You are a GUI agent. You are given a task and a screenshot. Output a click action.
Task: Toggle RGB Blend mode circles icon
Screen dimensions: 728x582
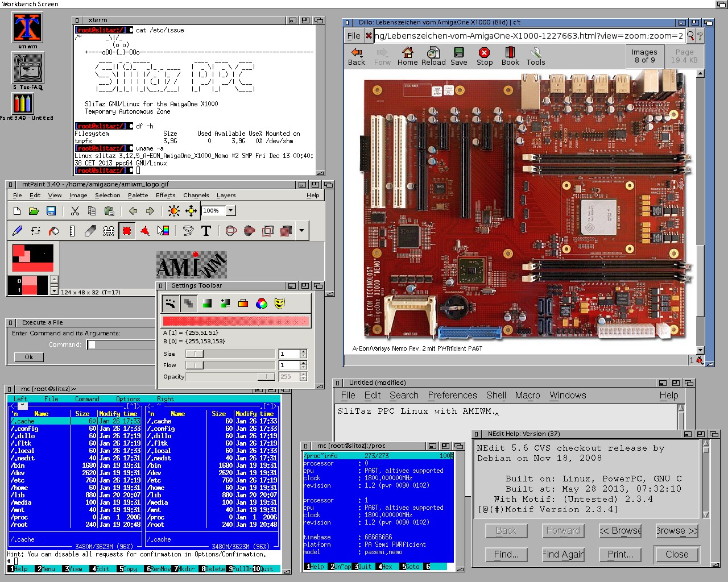[x=262, y=304]
